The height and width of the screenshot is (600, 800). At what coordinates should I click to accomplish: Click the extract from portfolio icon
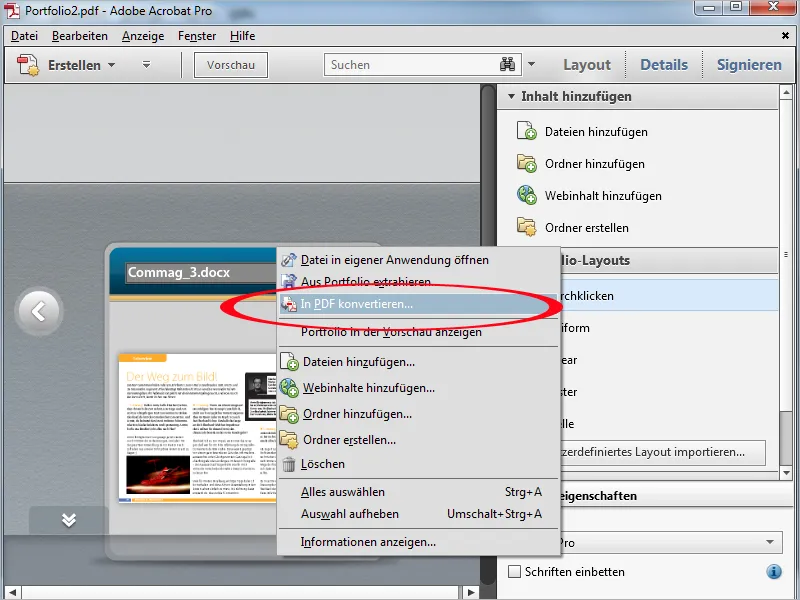(x=289, y=282)
